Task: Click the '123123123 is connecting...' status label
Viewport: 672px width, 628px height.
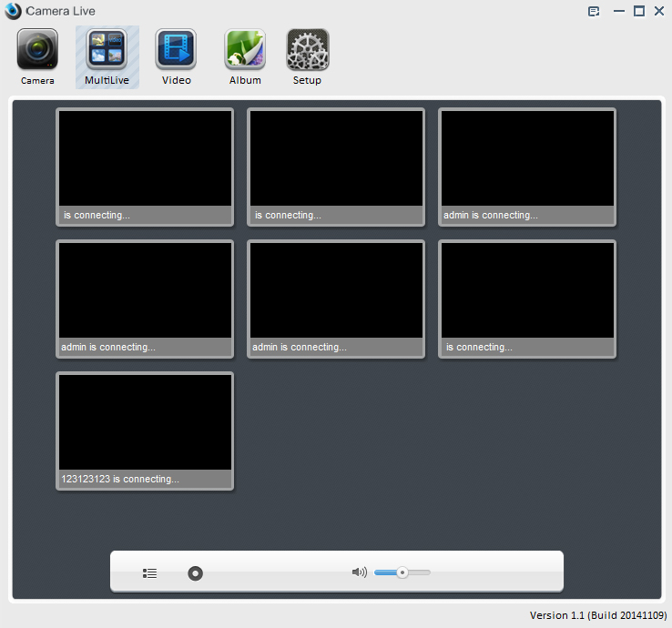Action: (120, 480)
